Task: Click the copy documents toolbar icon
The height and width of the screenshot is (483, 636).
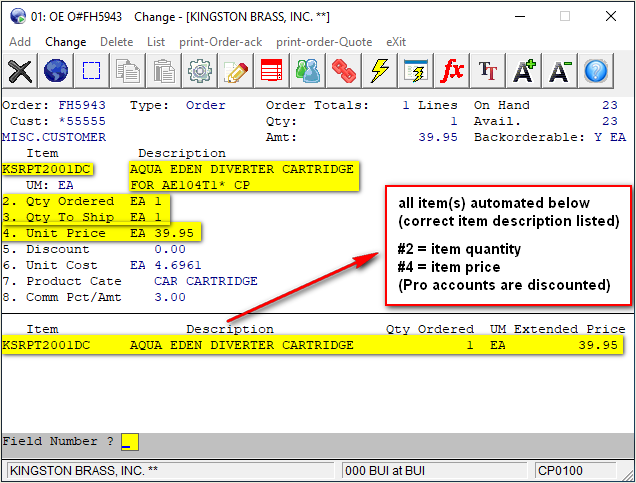Action: pos(127,71)
